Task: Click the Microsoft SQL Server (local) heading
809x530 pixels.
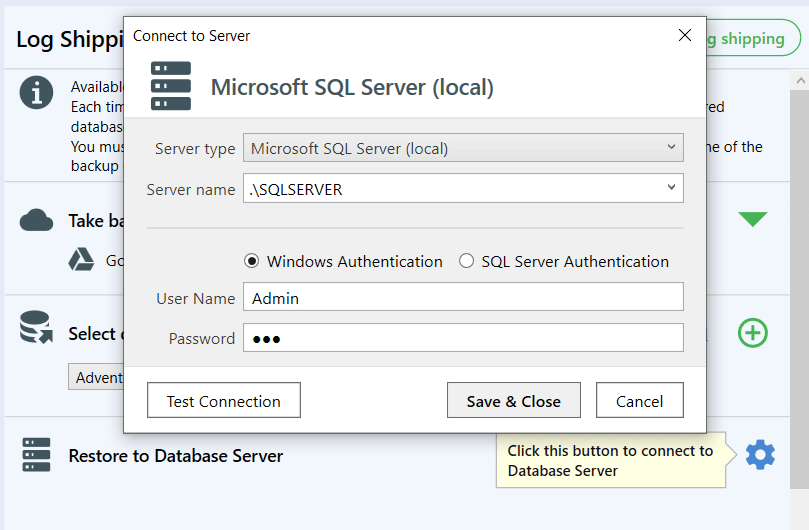Action: [352, 87]
